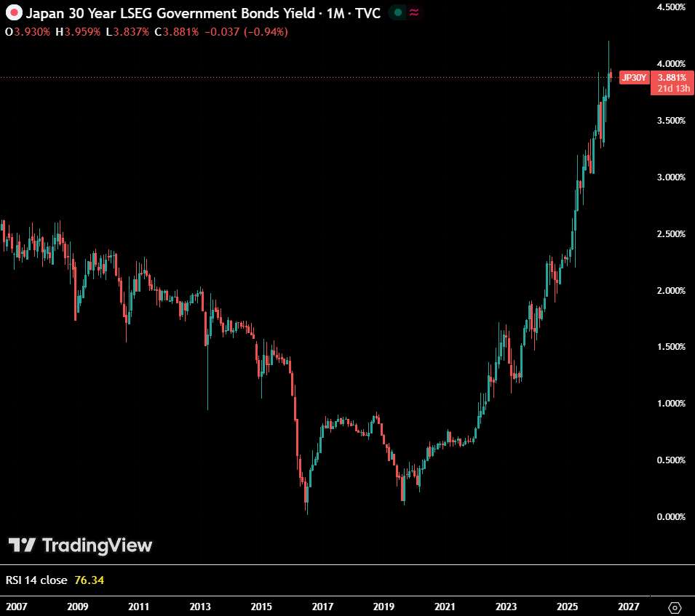The width and height of the screenshot is (695, 616).
Task: Open the chart settings hexagon gear icon
Action: coord(674,607)
